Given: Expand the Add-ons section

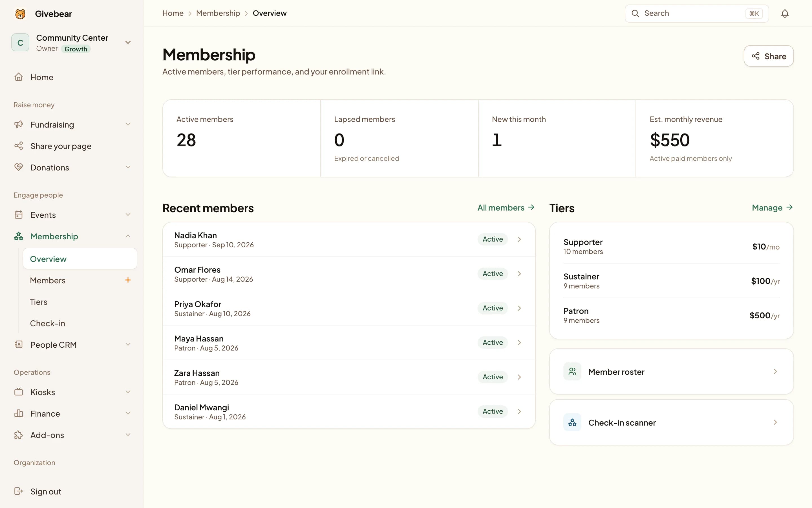Looking at the screenshot, I should pyautogui.click(x=128, y=435).
